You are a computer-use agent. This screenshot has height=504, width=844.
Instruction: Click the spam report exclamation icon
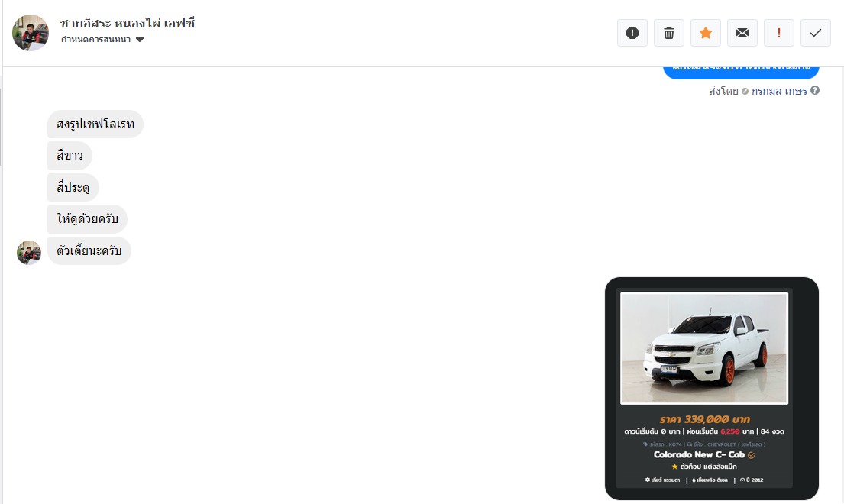632,33
